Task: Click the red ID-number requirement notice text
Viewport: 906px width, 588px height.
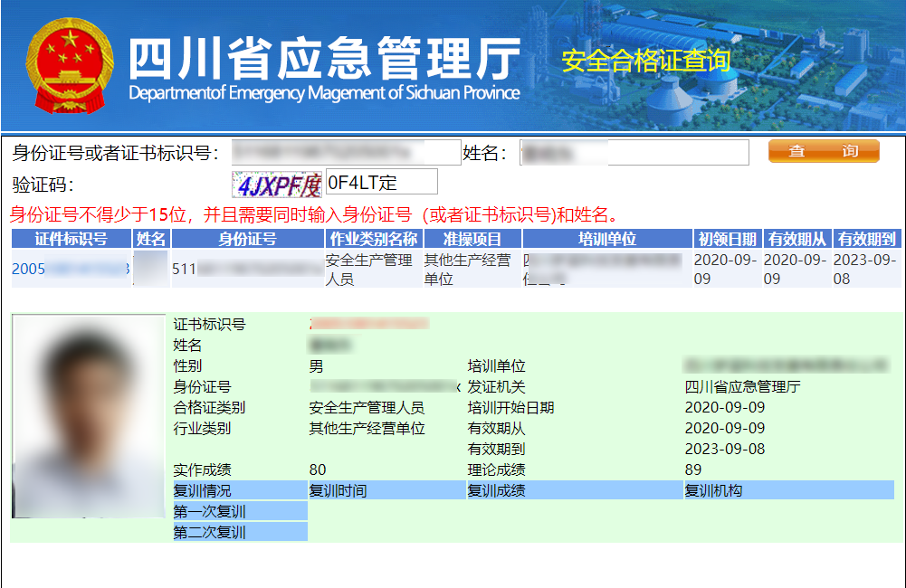Action: tap(317, 215)
